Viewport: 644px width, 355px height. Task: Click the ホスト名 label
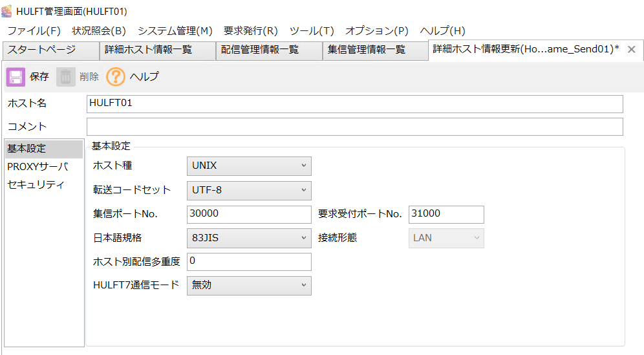27,103
